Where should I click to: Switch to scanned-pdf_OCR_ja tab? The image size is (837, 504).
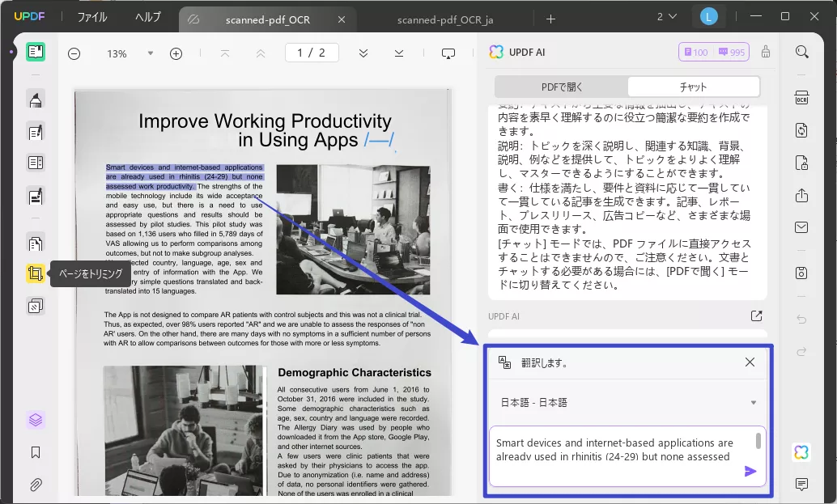click(x=445, y=19)
